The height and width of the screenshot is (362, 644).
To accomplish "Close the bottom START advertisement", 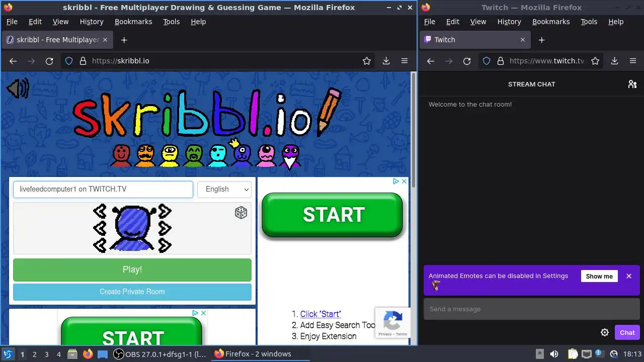I will [x=203, y=313].
